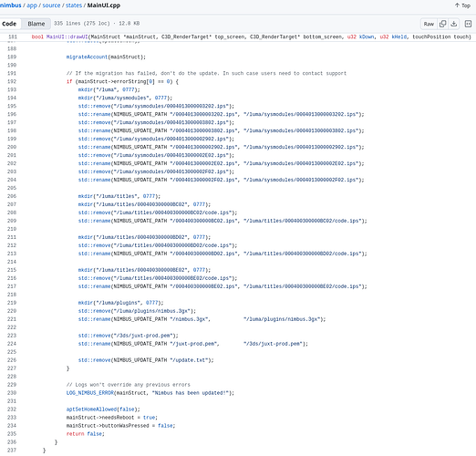The height and width of the screenshot is (456, 476).
Task: Open the nimbus breadcrumb link
Action: (x=11, y=5)
